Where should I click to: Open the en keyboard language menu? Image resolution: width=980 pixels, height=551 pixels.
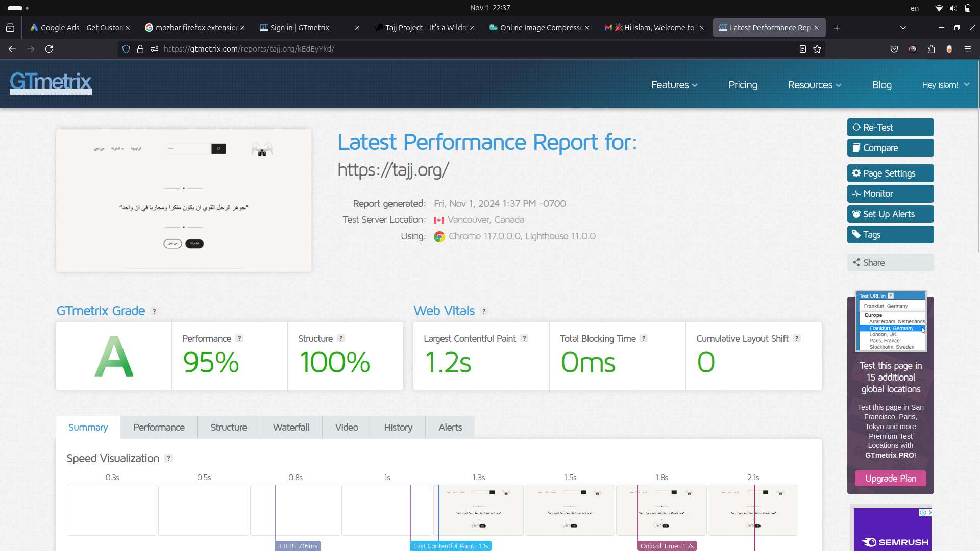(915, 8)
